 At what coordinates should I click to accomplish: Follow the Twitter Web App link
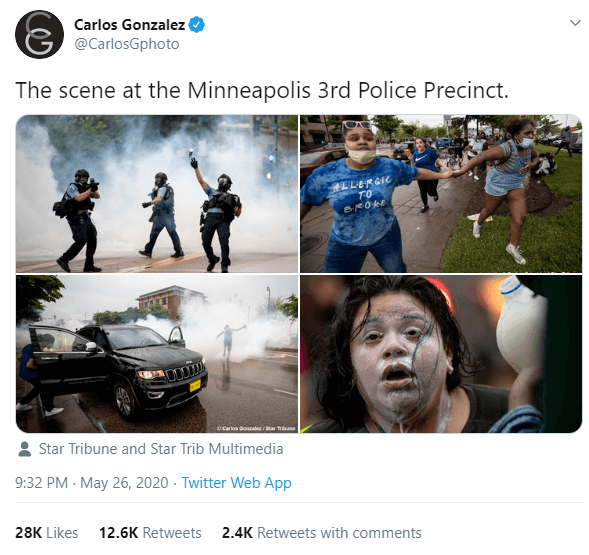pos(236,483)
